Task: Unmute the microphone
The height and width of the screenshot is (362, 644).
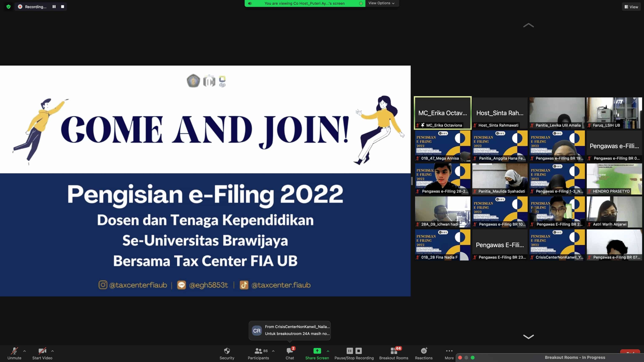Action: pos(14,351)
